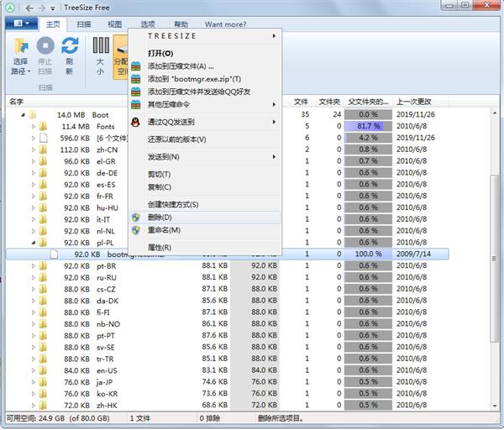504x430 pixels.
Task: Click the ru-RU folder icon
Action: tap(43, 277)
